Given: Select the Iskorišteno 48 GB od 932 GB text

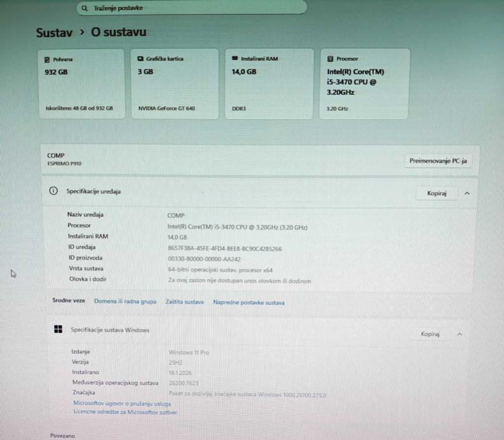Looking at the screenshot, I should [x=79, y=108].
